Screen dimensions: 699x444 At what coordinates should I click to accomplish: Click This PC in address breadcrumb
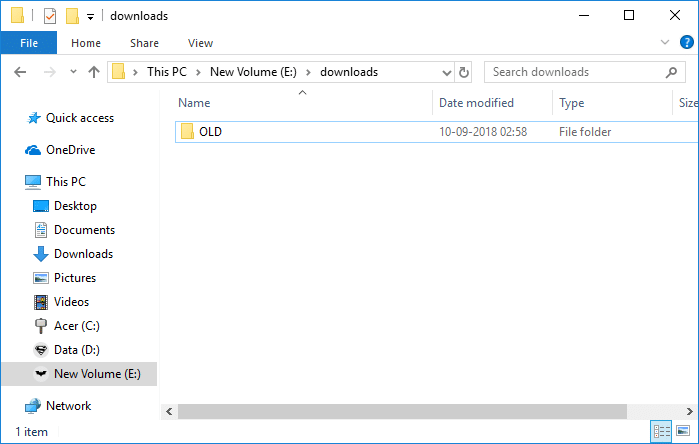(x=167, y=72)
